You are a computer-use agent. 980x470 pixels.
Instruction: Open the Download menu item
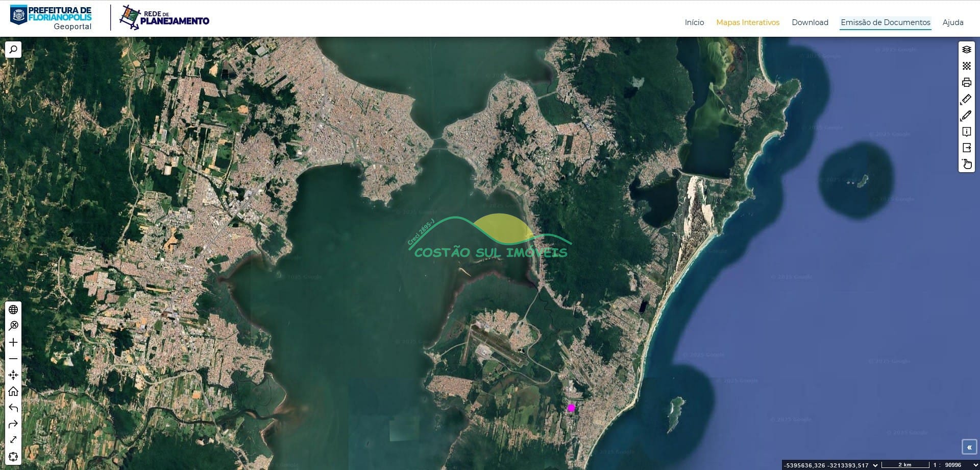pyautogui.click(x=810, y=22)
